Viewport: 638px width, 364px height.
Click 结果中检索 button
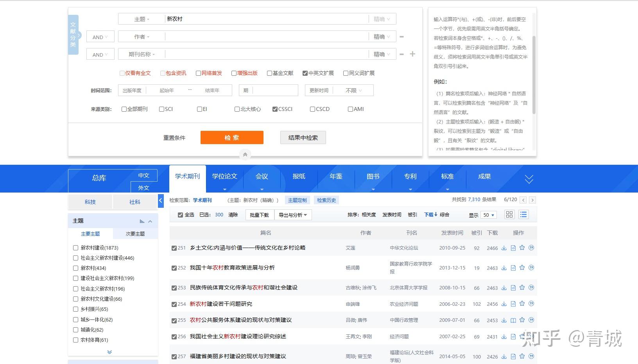pyautogui.click(x=303, y=137)
